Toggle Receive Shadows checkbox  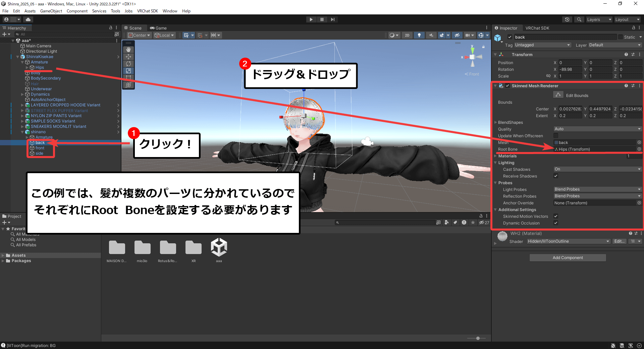556,176
